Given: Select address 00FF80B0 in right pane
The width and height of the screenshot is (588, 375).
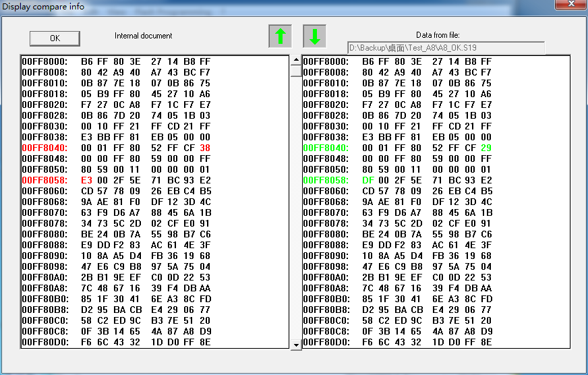Looking at the screenshot, I should pyautogui.click(x=326, y=299).
